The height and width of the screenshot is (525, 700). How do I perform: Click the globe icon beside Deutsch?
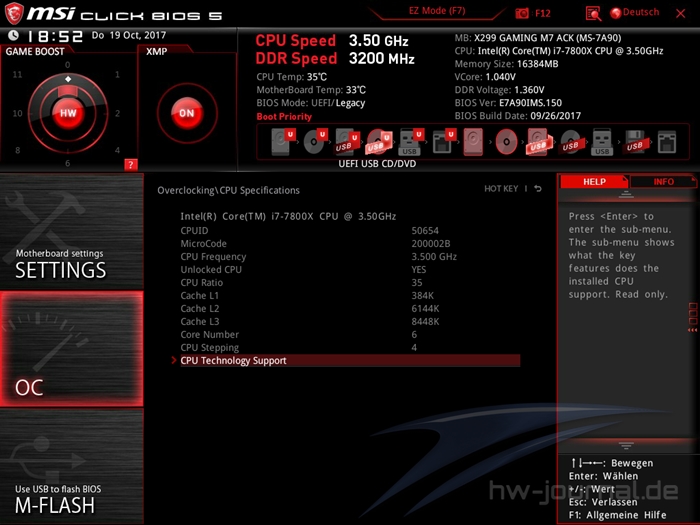click(x=616, y=13)
